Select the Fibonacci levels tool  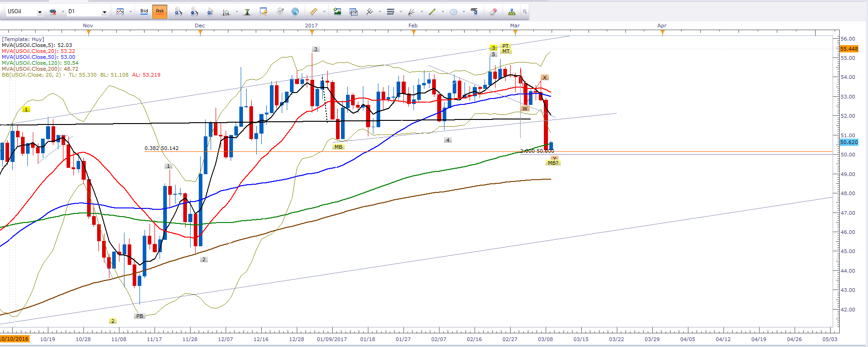point(390,11)
